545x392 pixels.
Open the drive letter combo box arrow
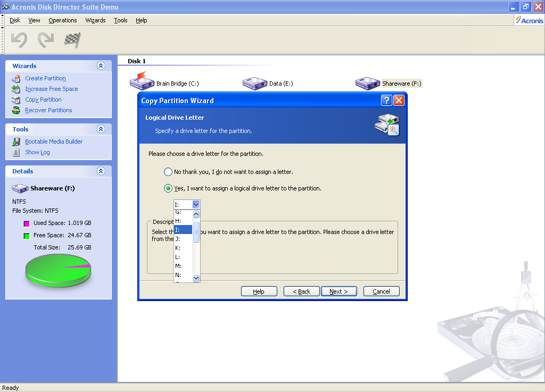[x=196, y=204]
